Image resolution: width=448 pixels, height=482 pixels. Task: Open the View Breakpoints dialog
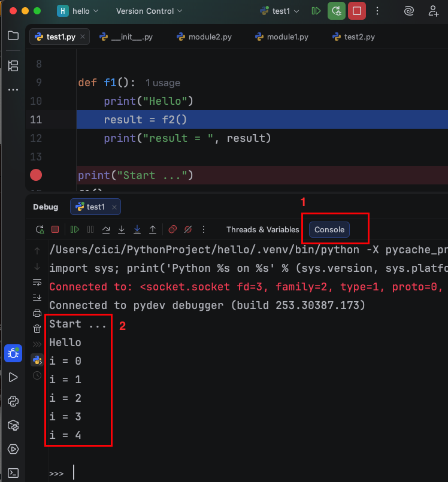tap(172, 229)
